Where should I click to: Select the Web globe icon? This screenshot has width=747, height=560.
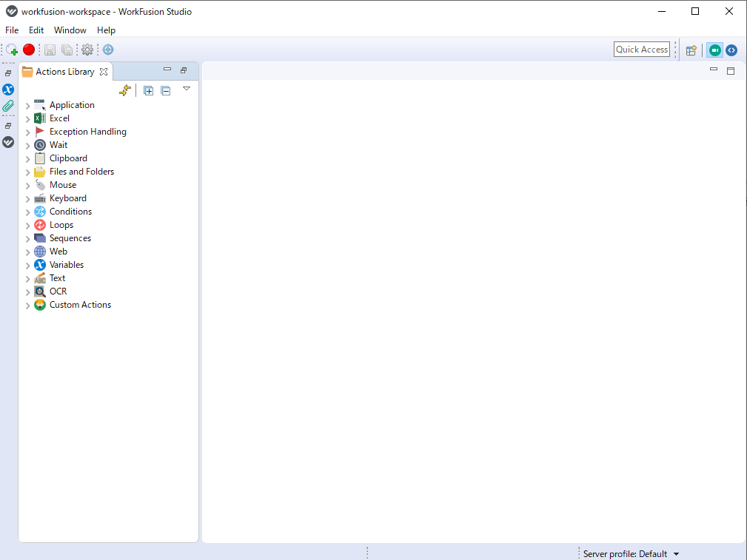click(40, 252)
